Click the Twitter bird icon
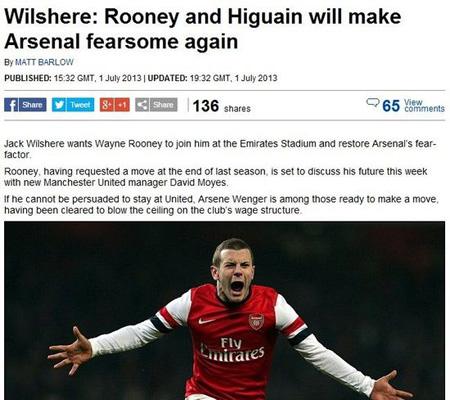Screen dimensions: 450x400 pos(59,105)
